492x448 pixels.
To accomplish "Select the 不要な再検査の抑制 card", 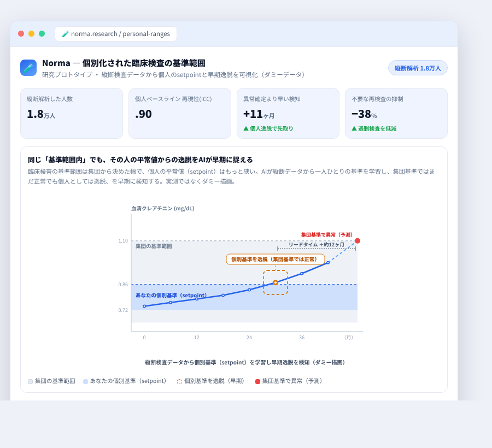I will point(396,113).
